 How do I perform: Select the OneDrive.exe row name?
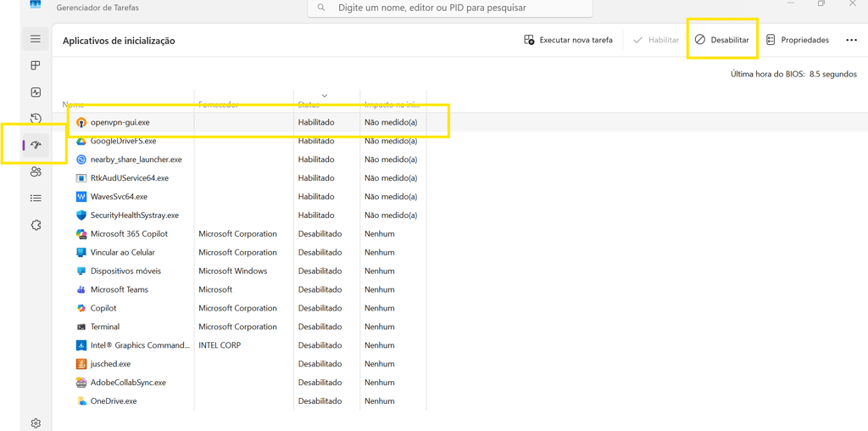[114, 401]
